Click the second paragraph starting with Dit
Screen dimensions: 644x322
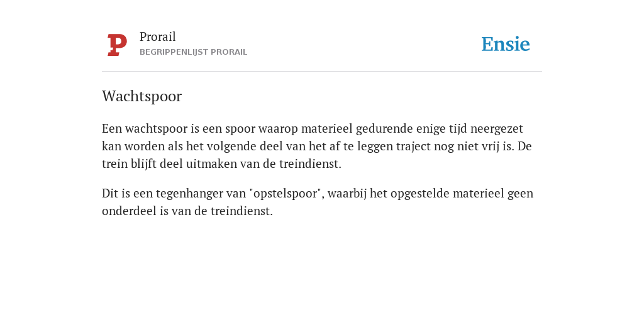[x=318, y=202]
